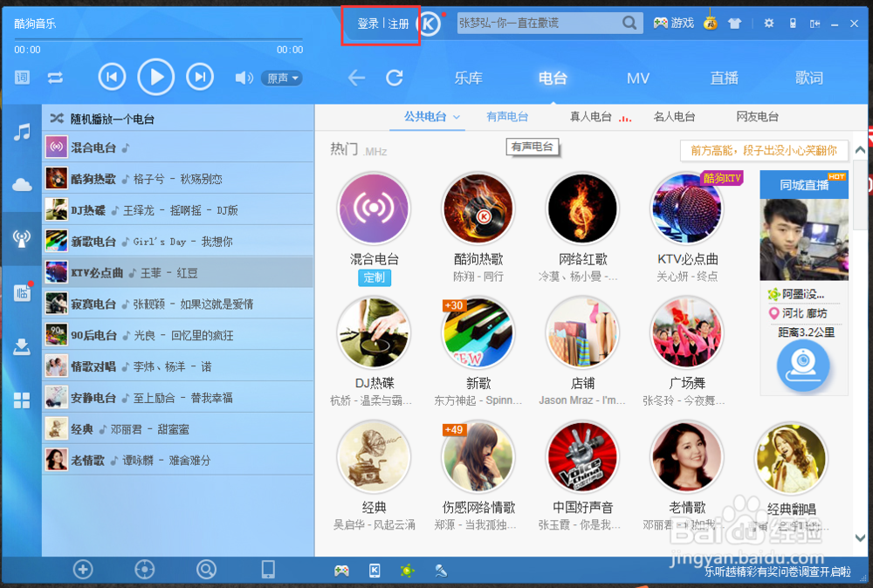This screenshot has width=873, height=588.
Task: Switch to mini mode icon
Action: [815, 24]
